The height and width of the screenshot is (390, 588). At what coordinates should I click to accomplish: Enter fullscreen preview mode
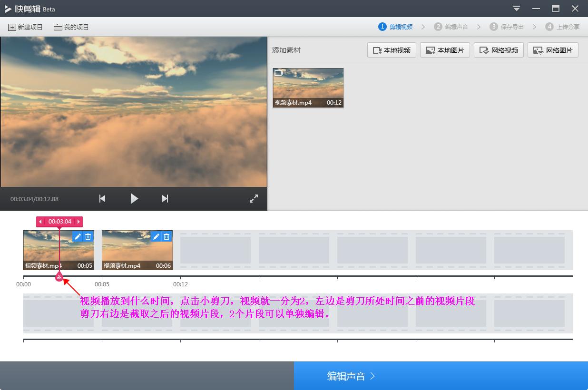tap(254, 199)
